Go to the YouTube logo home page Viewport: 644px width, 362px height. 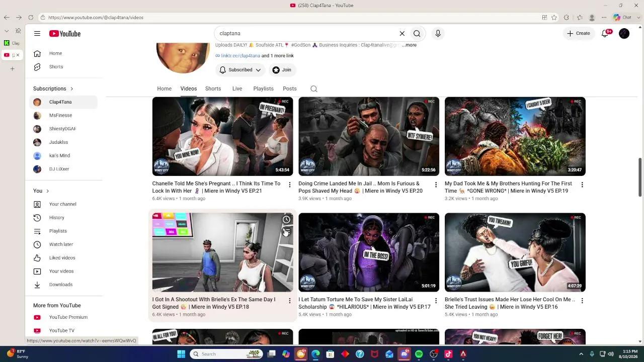click(x=65, y=34)
